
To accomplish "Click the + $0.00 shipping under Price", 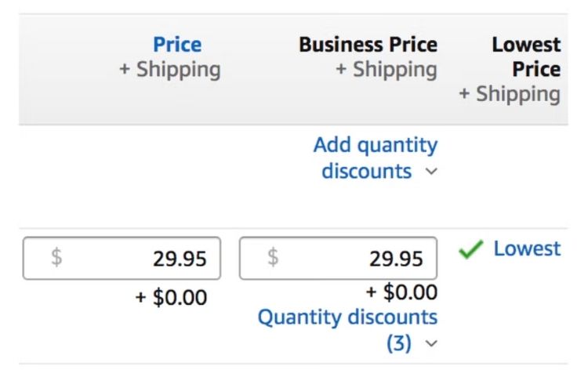I will tap(171, 298).
